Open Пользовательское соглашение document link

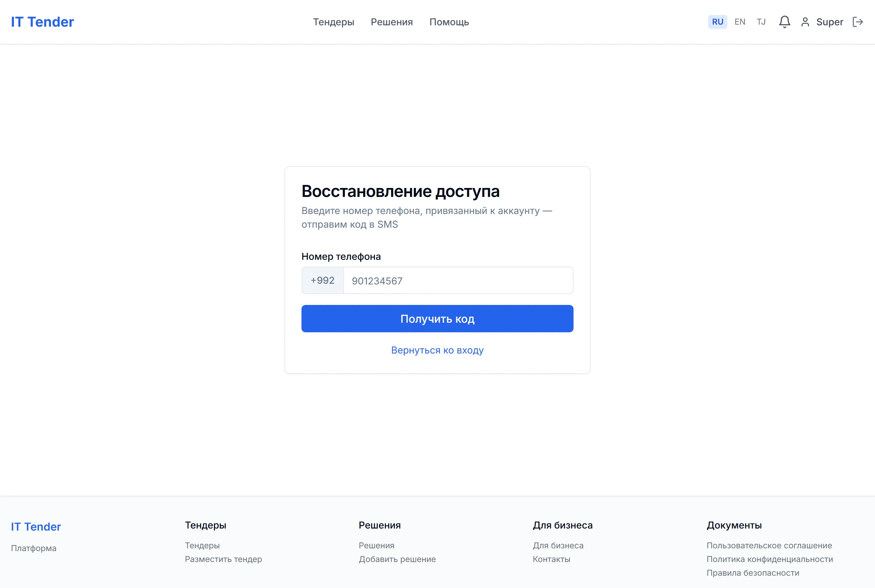[x=769, y=545]
